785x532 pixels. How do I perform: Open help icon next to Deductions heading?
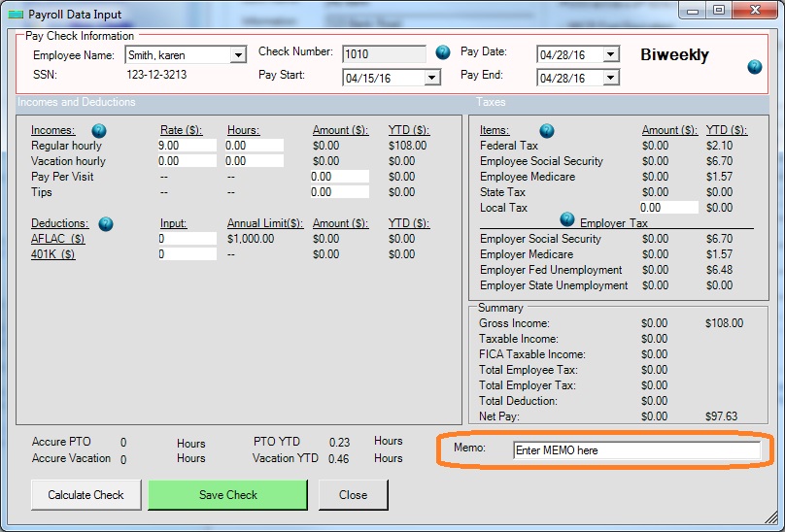coord(106,223)
